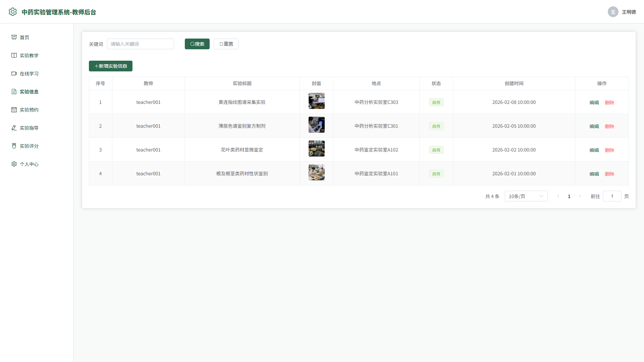This screenshot has width=644, height=362.
Task: Click the 创建时间 column header
Action: (x=514, y=83)
